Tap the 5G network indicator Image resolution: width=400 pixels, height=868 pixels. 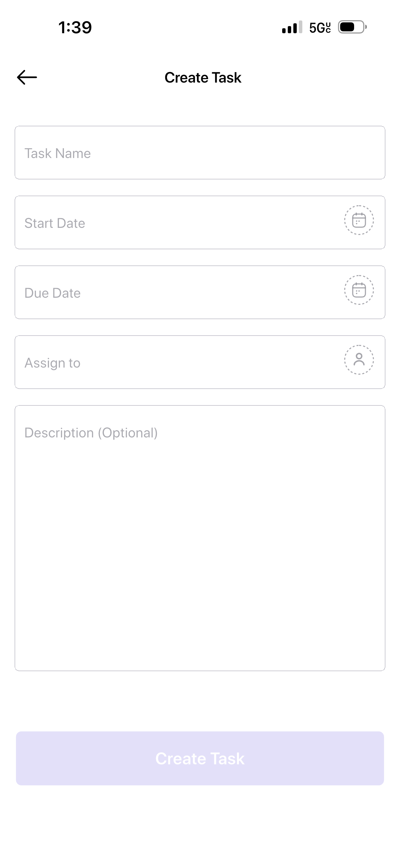click(320, 28)
